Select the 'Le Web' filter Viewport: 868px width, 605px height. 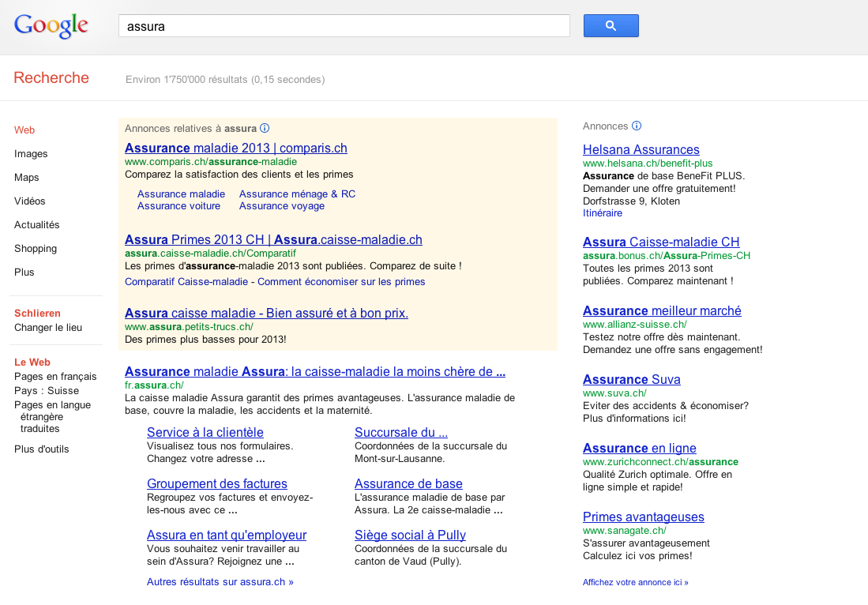point(32,362)
